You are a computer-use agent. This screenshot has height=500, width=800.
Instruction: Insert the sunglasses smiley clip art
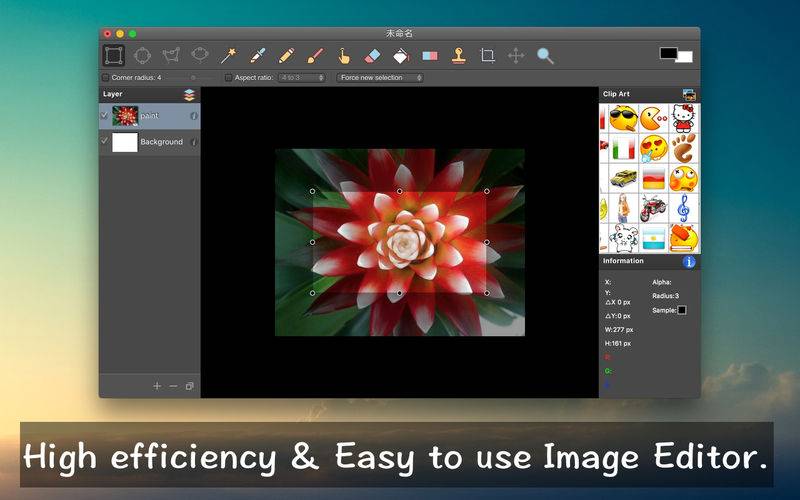623,118
